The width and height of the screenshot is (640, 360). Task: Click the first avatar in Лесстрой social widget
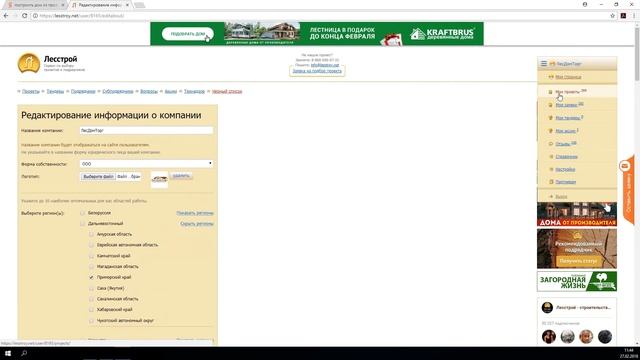pyautogui.click(x=549, y=336)
